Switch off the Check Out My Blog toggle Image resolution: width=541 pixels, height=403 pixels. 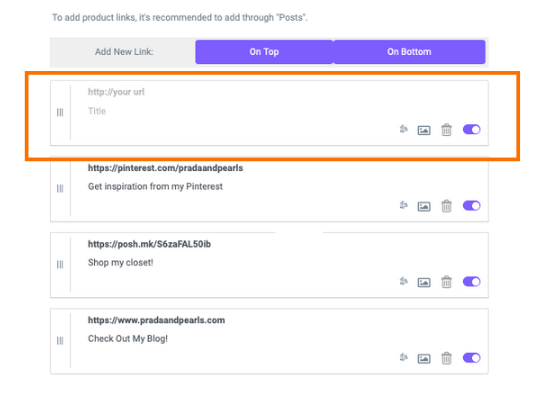tap(471, 358)
